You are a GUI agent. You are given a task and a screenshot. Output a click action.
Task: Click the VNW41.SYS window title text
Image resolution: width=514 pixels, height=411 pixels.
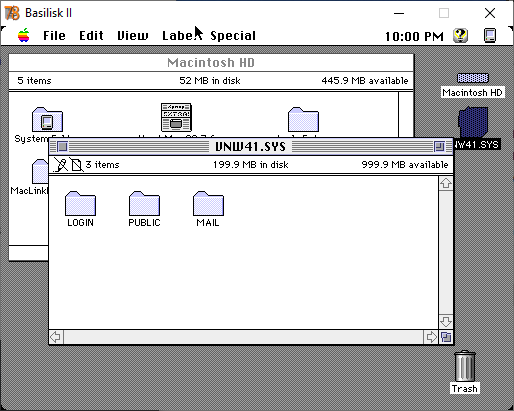(x=250, y=147)
